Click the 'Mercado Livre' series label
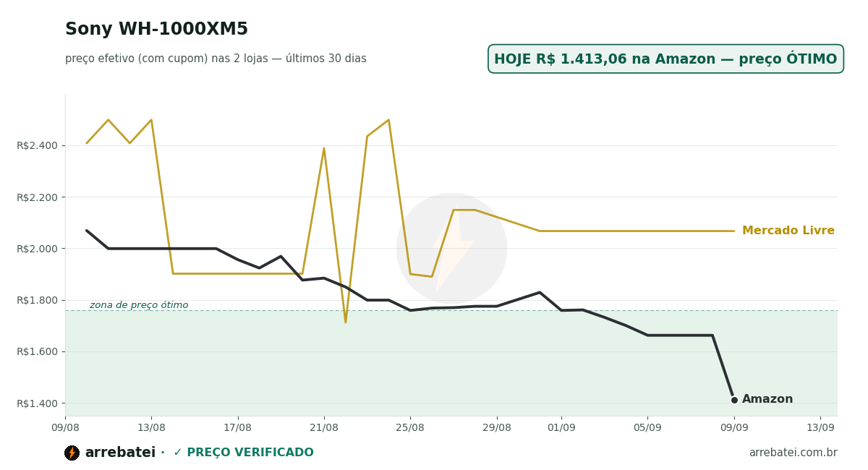Screen dimensions: 868x470 tap(788, 231)
